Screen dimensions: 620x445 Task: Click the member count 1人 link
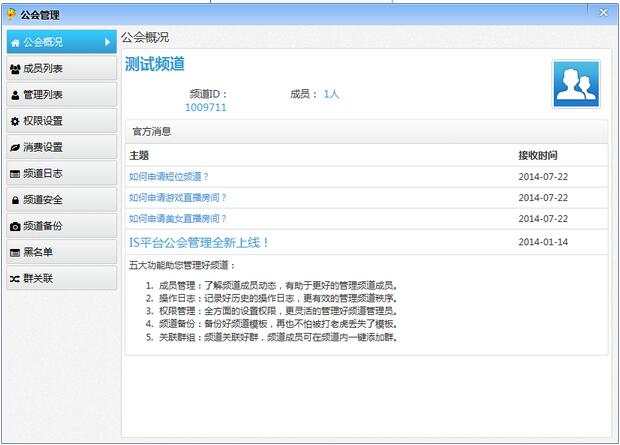point(331,94)
